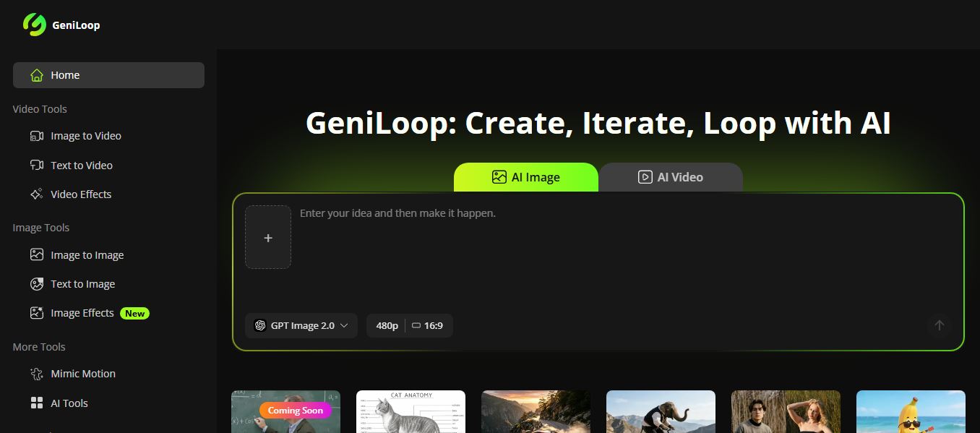Click the Home house icon
980x433 pixels.
pos(36,75)
